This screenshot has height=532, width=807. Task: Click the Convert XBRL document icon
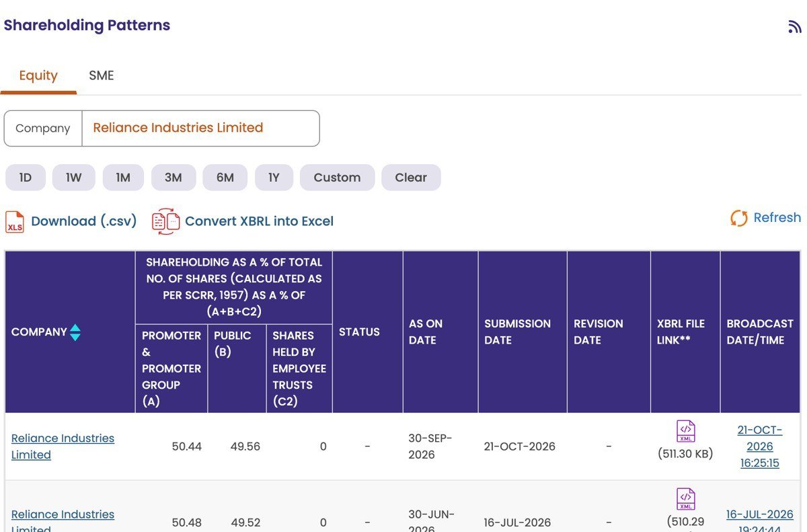[165, 221]
